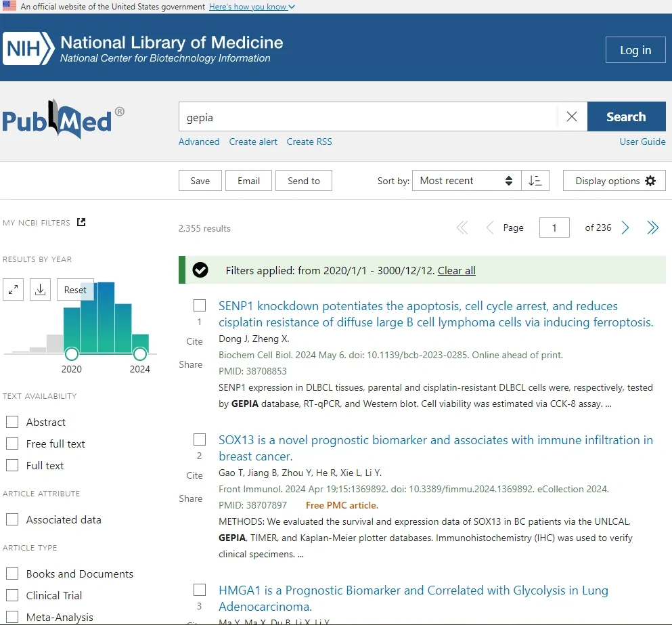The height and width of the screenshot is (625, 672).
Task: Click Free PMC article label
Action: (342, 505)
